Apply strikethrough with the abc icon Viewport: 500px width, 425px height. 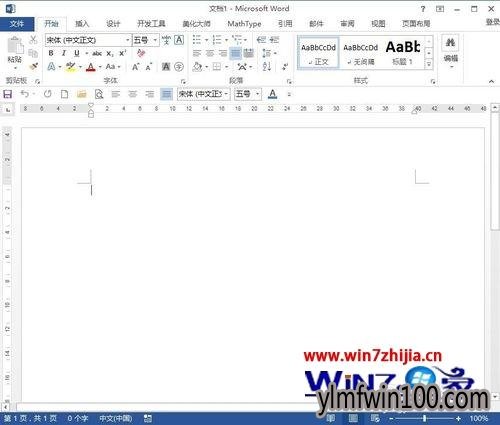tap(97, 53)
